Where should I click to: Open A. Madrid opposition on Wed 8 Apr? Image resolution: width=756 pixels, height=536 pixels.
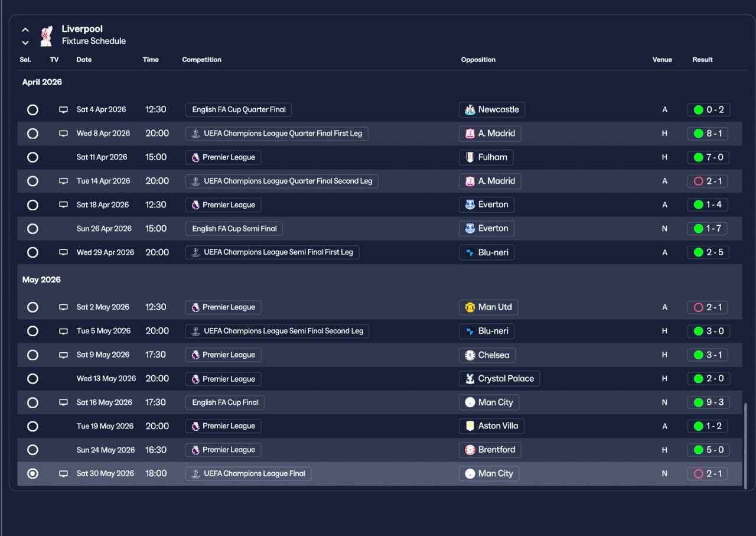coord(490,134)
